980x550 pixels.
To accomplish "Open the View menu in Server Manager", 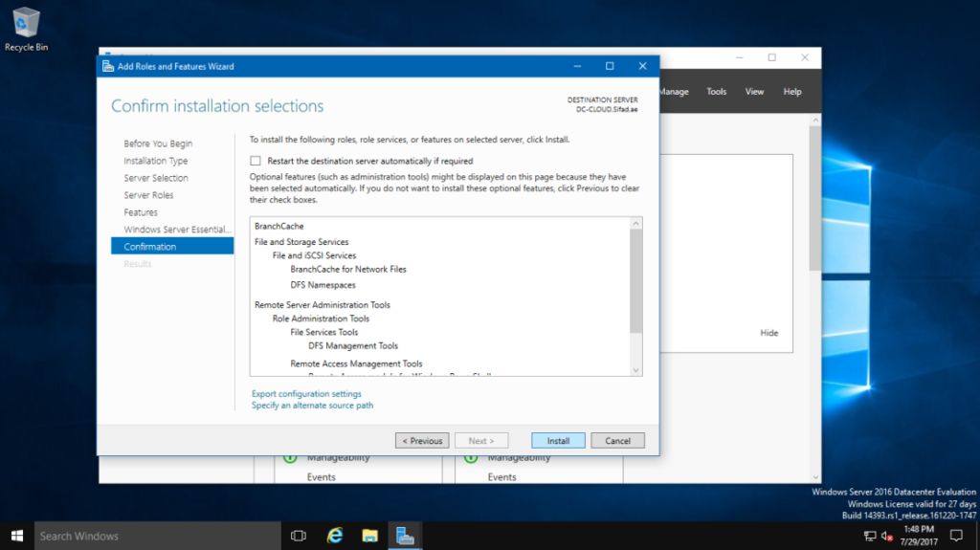I will [754, 91].
